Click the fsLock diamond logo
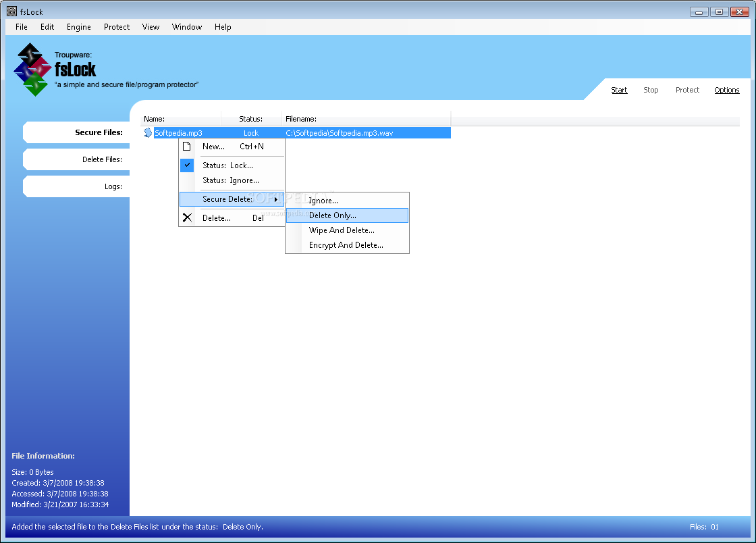 (32, 70)
